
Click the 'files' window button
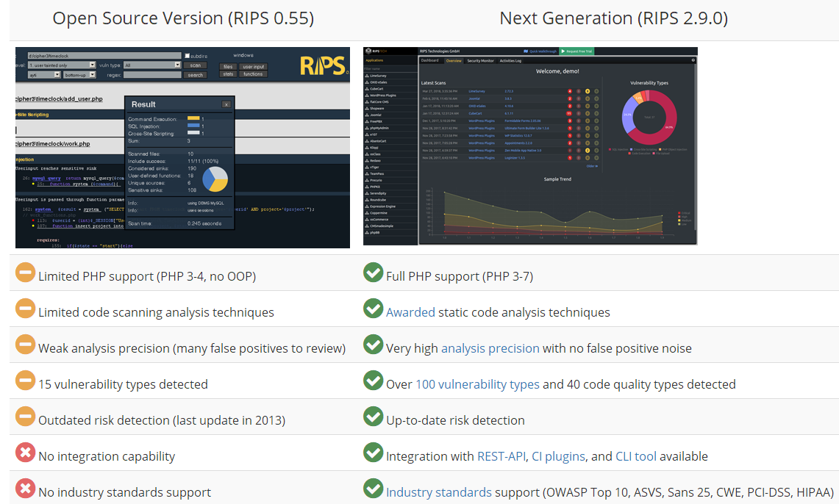pyautogui.click(x=228, y=66)
